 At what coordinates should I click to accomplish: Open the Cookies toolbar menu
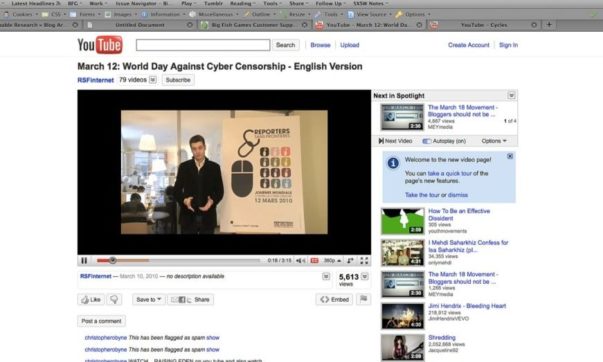point(22,14)
